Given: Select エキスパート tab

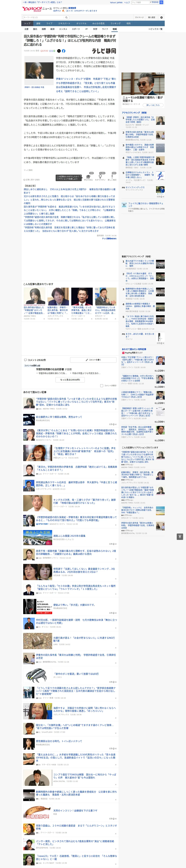Looking at the screenshot, I should (64, 24).
